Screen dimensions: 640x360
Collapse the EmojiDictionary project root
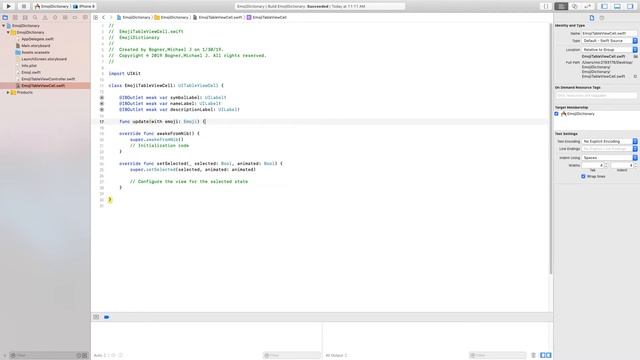click(x=4, y=26)
